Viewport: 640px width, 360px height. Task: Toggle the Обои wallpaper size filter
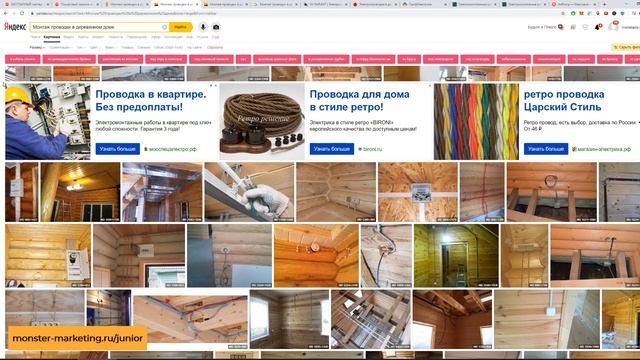coord(168,47)
